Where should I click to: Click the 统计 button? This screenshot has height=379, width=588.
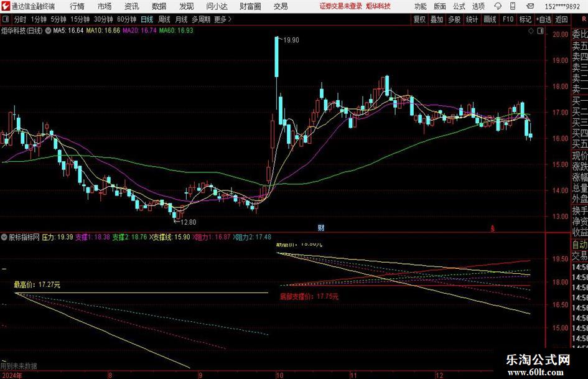(472, 19)
